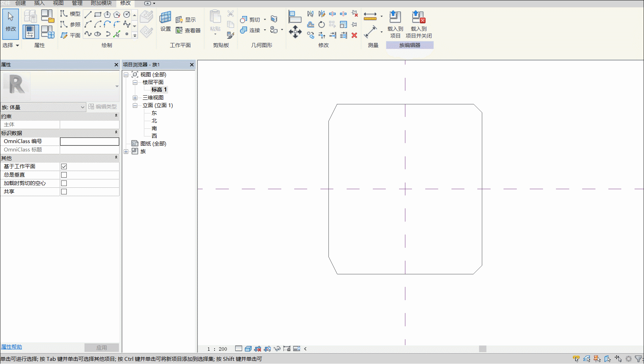Pick the Circle draw tool
The width and height of the screenshot is (644, 364).
coord(127,14)
